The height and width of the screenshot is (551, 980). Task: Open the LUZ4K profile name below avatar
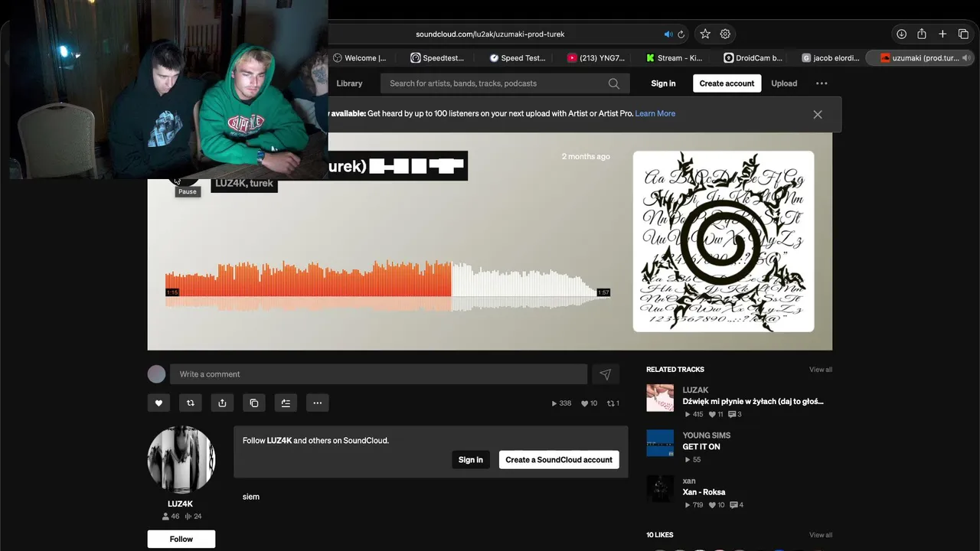tap(181, 504)
